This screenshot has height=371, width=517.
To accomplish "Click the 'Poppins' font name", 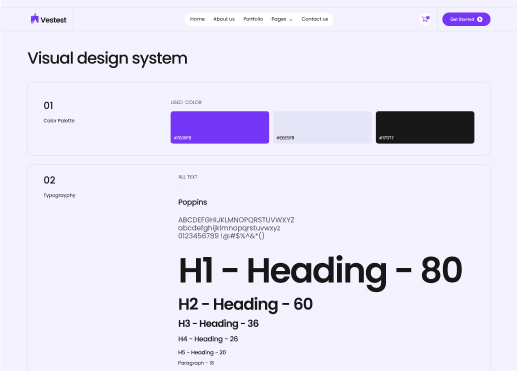I will [x=193, y=202].
